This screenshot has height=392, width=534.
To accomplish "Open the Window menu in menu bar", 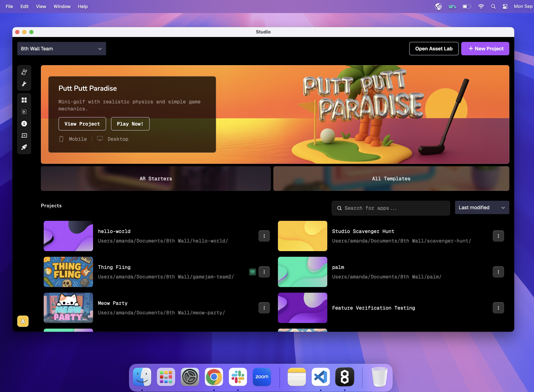I will click(x=62, y=6).
